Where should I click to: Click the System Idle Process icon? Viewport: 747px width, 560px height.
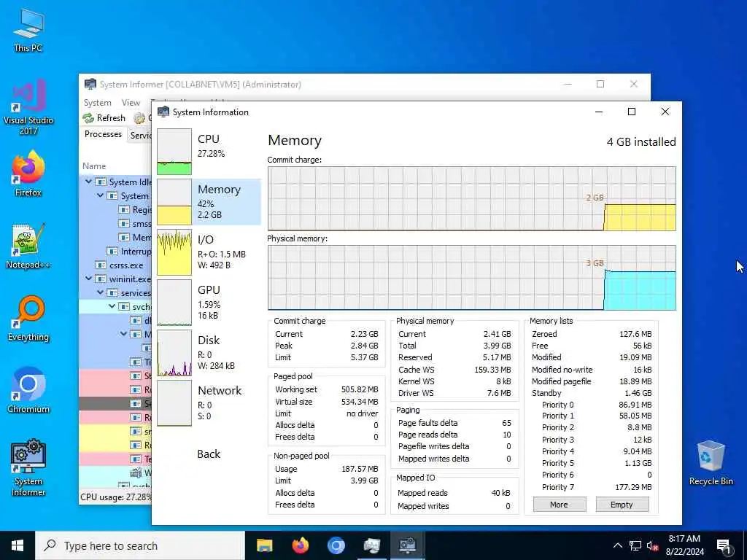tap(101, 182)
